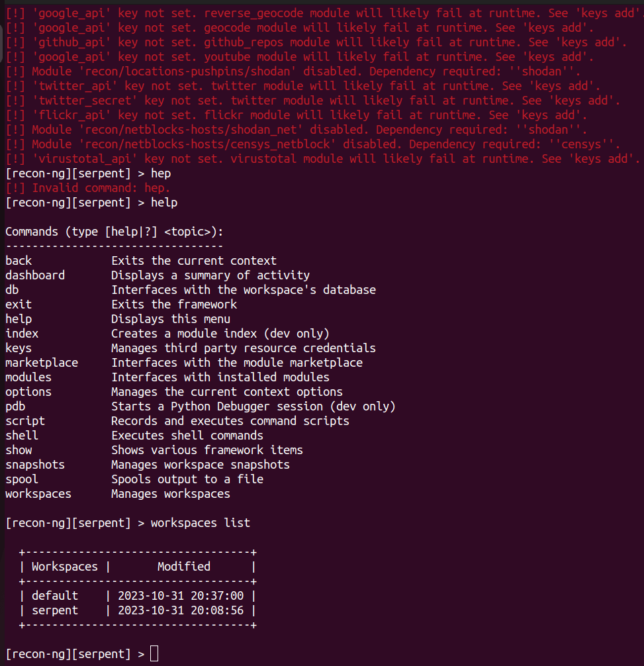Click the 'options' command in the help menu

(x=28, y=391)
